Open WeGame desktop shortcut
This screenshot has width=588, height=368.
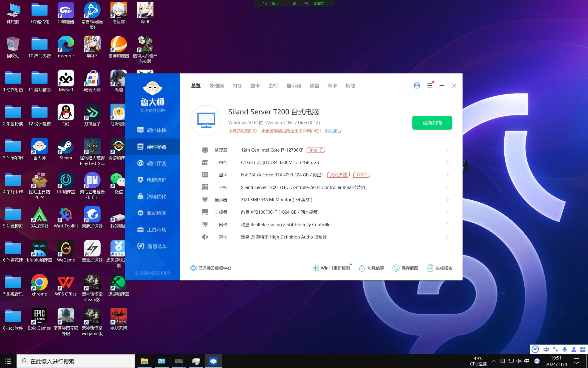coord(66,251)
